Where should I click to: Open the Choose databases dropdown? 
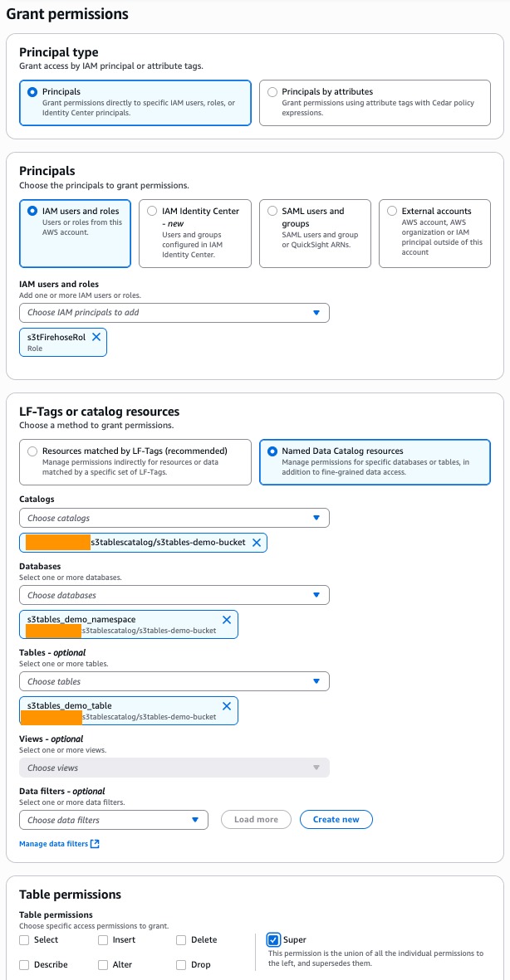click(174, 594)
